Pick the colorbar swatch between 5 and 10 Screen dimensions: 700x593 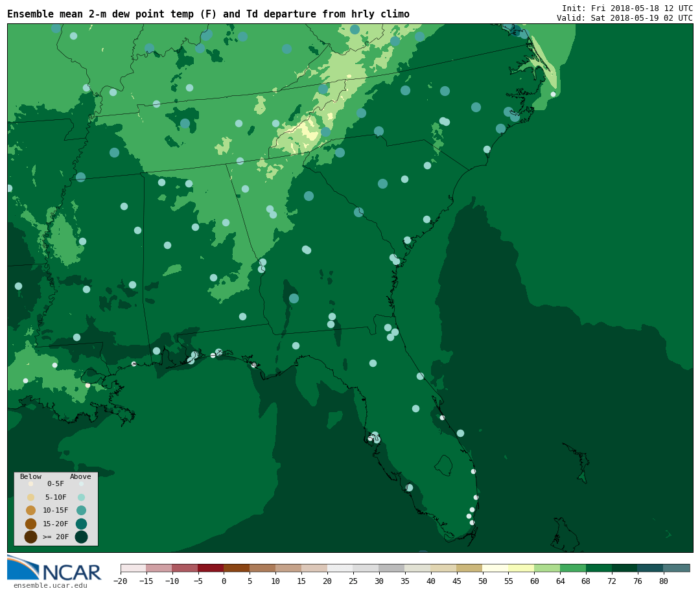coord(263,568)
